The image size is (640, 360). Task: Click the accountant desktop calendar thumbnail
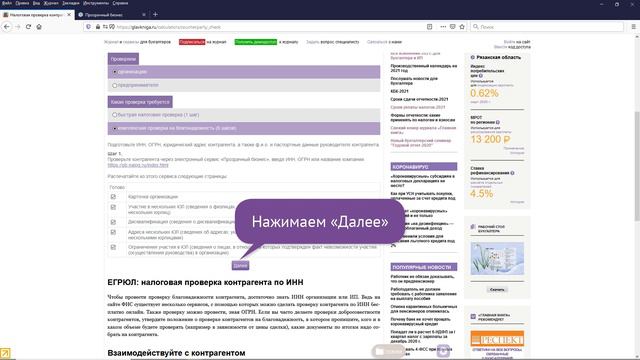coord(497,258)
